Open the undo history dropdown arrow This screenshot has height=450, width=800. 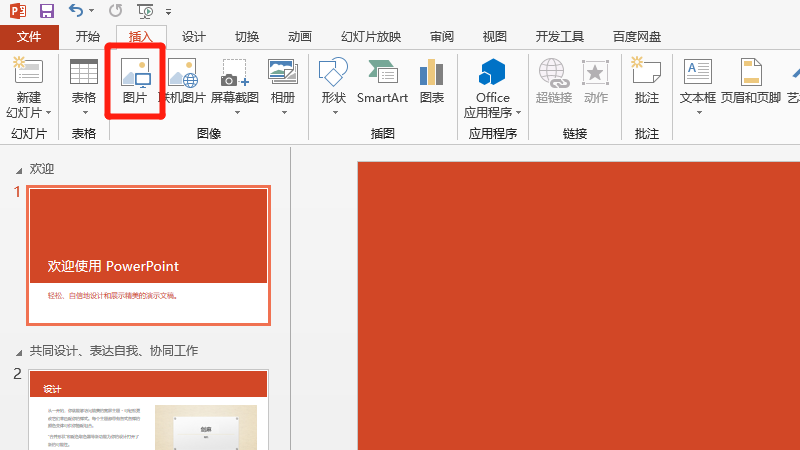(x=91, y=11)
